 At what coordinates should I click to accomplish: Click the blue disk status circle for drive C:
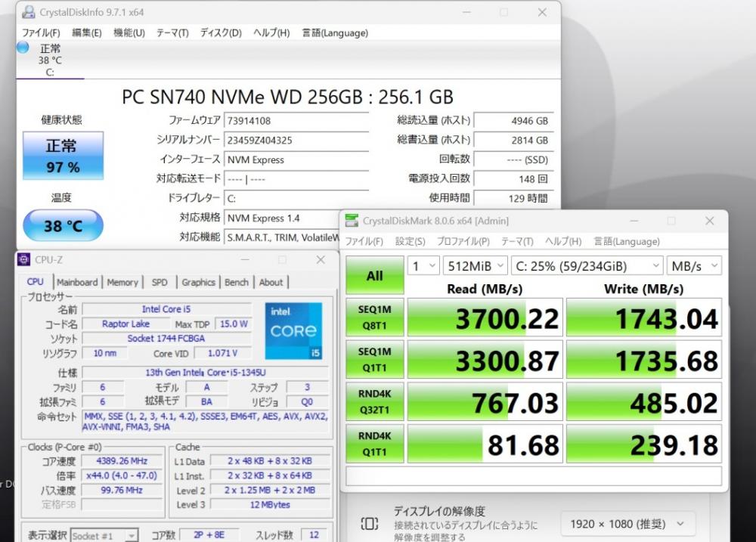point(23,48)
